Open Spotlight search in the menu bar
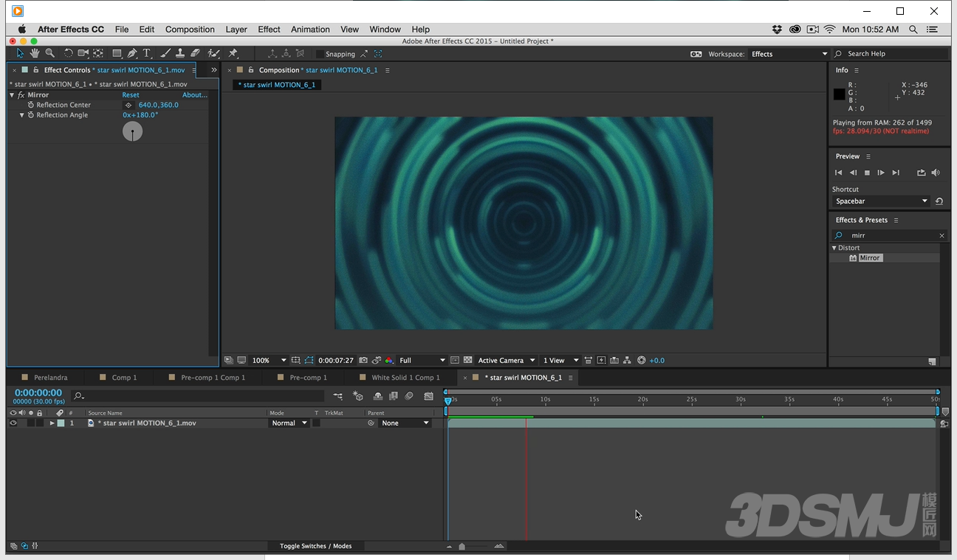Viewport: 957px width, 560px height. tap(913, 30)
